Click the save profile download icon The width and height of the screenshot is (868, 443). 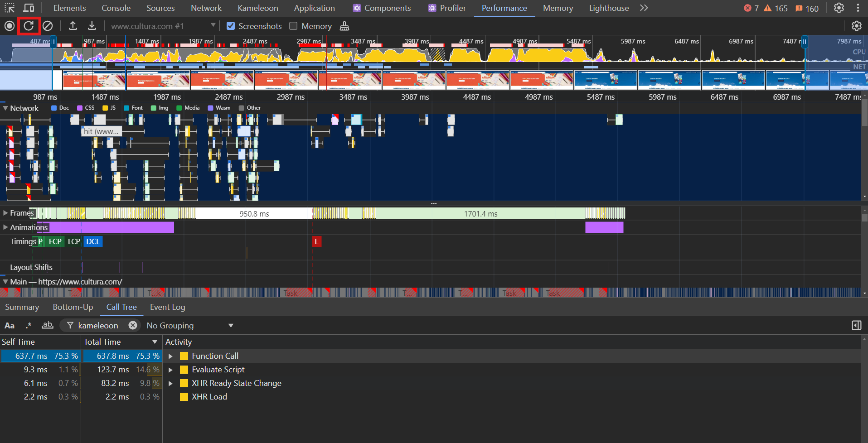tap(92, 26)
